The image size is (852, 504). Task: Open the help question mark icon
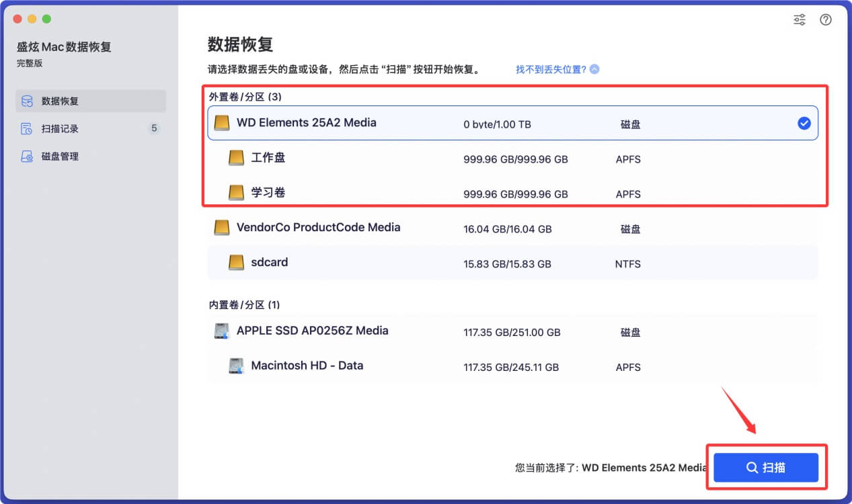coord(826,19)
